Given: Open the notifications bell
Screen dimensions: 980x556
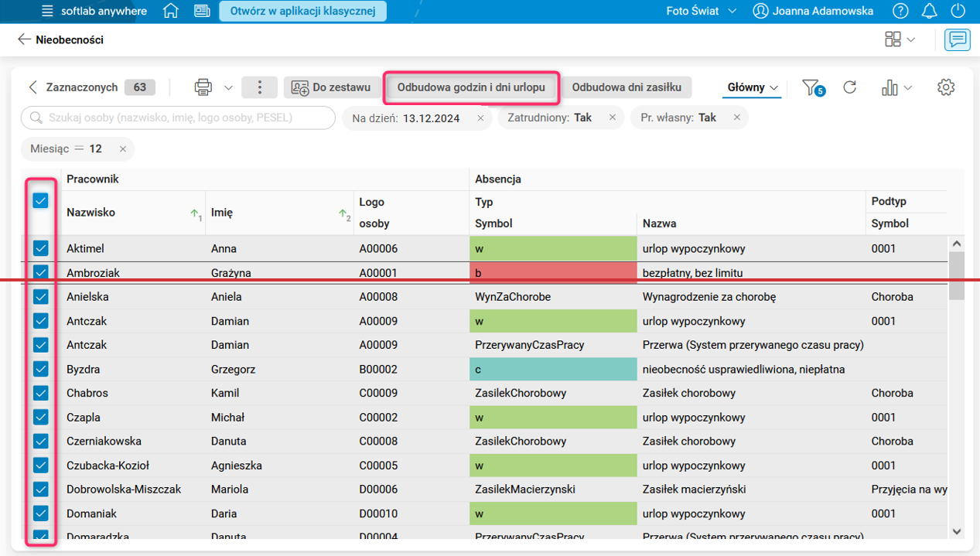Looking at the screenshot, I should click(930, 12).
